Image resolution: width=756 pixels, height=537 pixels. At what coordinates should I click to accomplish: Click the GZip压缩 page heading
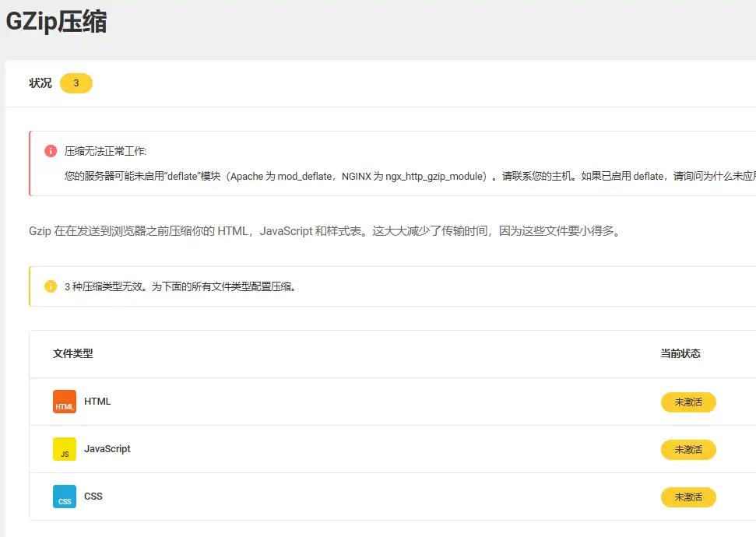tap(58, 22)
